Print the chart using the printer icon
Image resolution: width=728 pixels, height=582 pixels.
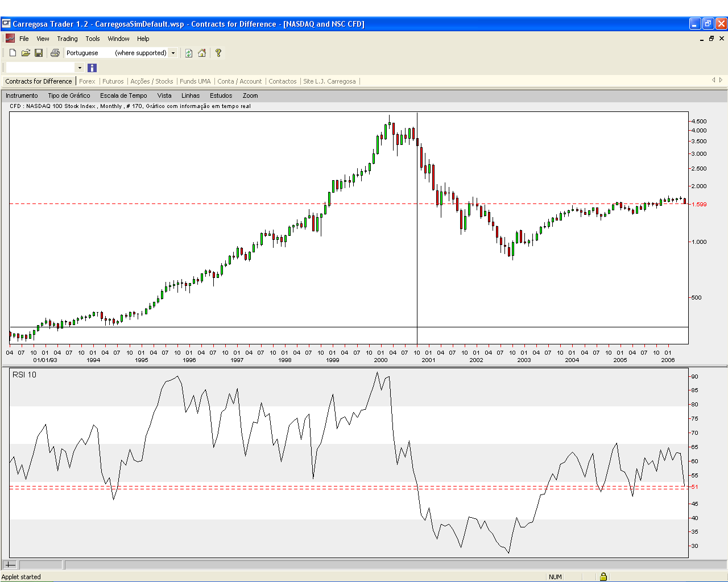(x=55, y=53)
